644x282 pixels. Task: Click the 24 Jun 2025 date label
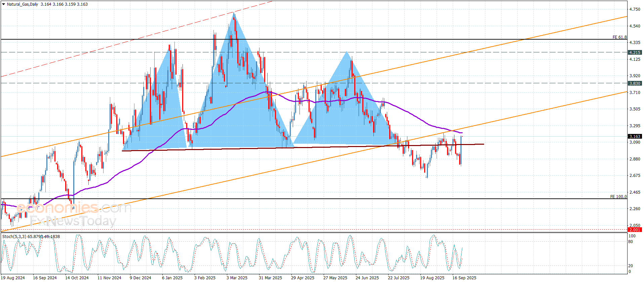367,278
